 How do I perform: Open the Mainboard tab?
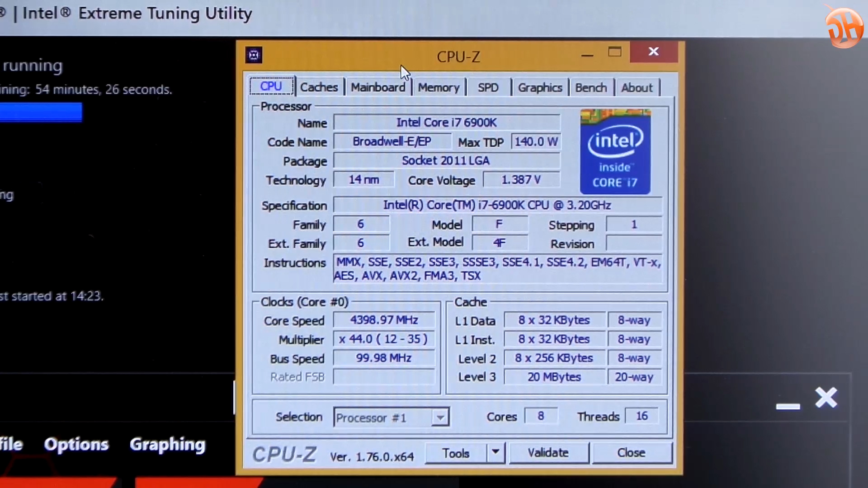378,87
